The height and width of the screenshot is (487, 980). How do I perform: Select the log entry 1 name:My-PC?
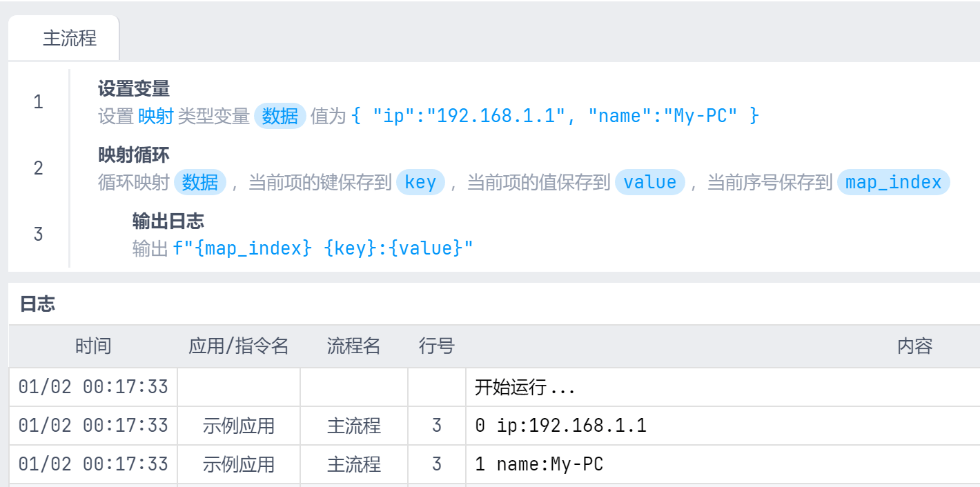[539, 464]
